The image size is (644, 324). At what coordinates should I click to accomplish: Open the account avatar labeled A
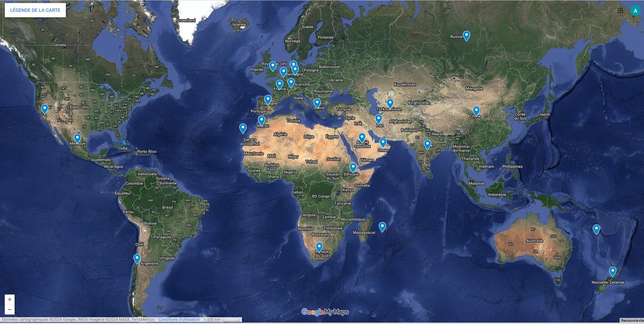tap(635, 11)
